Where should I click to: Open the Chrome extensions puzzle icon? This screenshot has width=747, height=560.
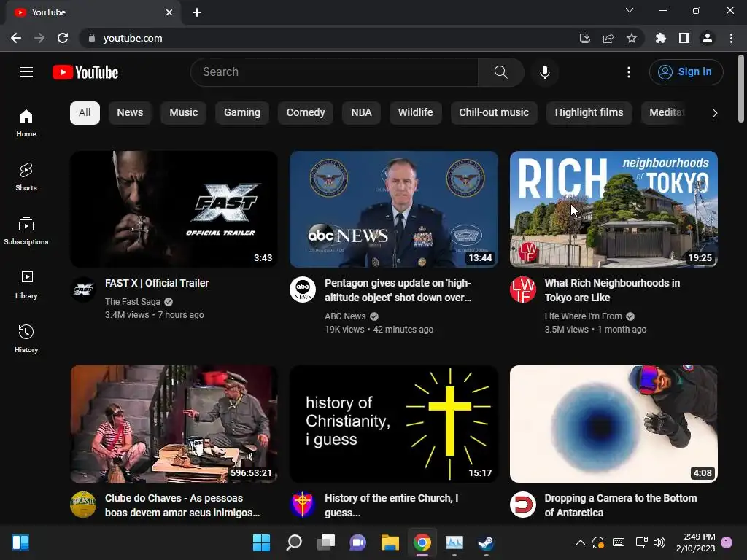(x=660, y=38)
